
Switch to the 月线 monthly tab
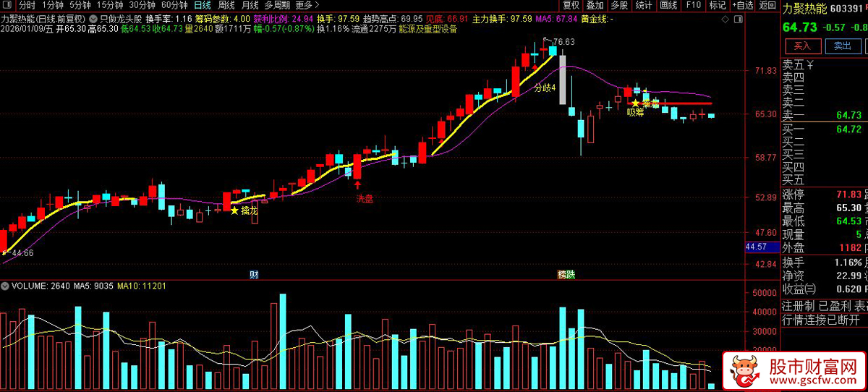[x=250, y=5]
